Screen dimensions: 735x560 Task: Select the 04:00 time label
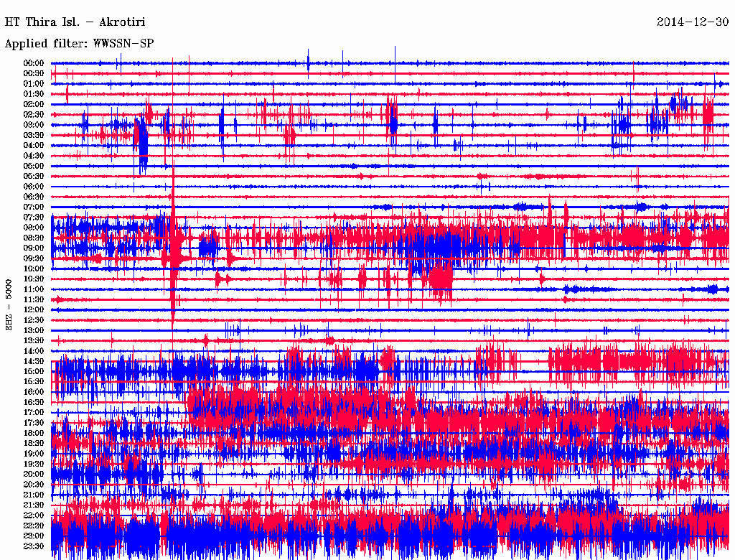click(x=34, y=146)
